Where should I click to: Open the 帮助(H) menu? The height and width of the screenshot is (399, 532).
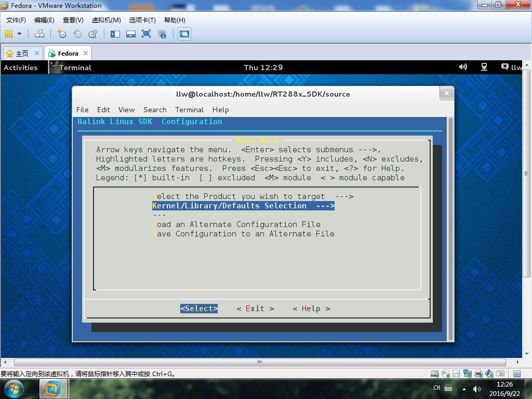coord(175,20)
